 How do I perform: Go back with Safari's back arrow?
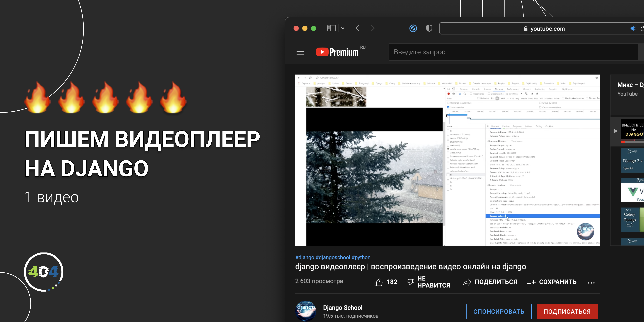357,28
